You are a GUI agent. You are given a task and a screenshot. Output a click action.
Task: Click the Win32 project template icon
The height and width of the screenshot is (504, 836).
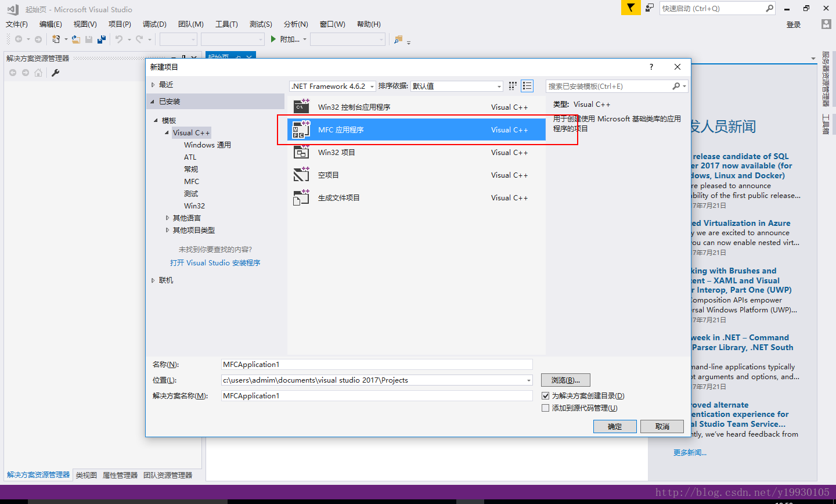(301, 152)
